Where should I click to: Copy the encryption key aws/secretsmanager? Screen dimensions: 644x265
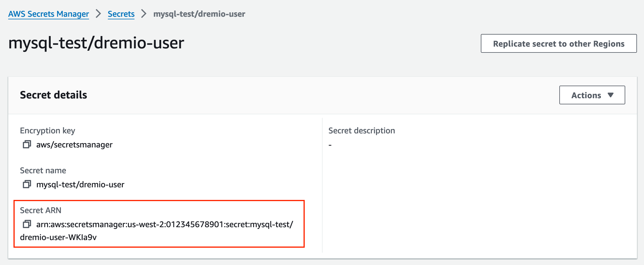point(27,144)
